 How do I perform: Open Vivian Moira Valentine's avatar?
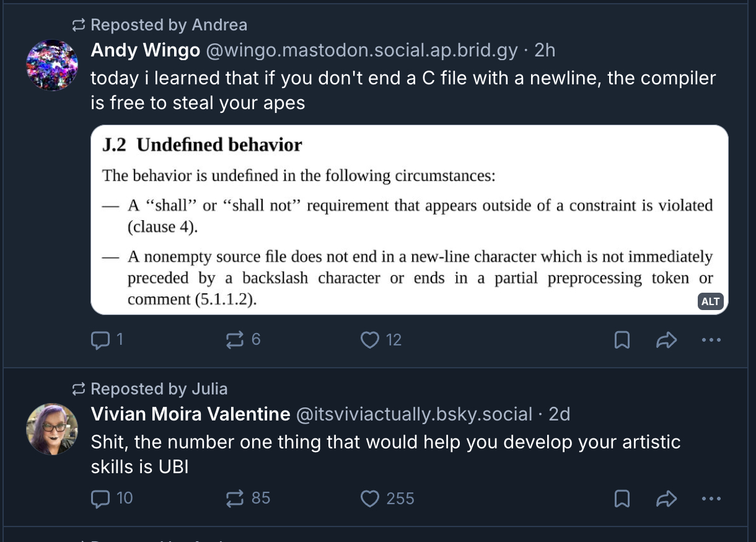(x=52, y=429)
